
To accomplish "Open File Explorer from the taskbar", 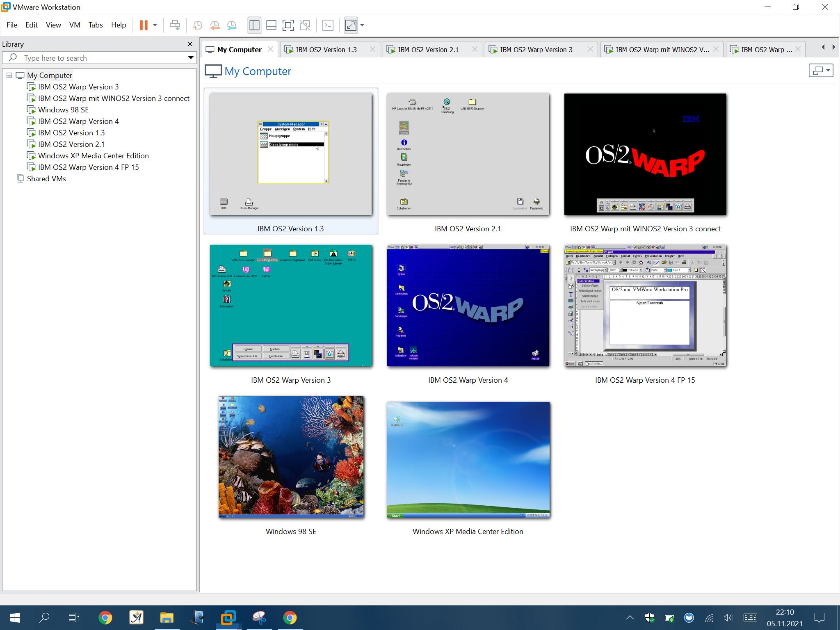I will [167, 618].
